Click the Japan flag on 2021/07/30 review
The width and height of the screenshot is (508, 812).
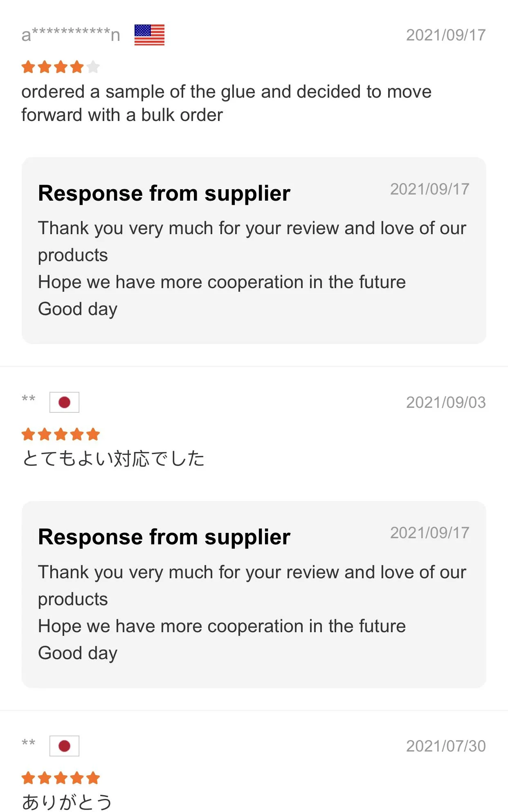64,746
